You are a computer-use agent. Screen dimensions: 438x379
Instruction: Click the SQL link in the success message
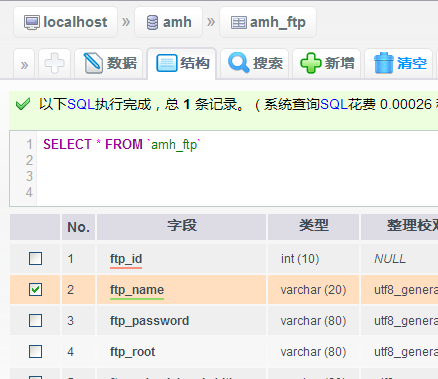coord(81,105)
